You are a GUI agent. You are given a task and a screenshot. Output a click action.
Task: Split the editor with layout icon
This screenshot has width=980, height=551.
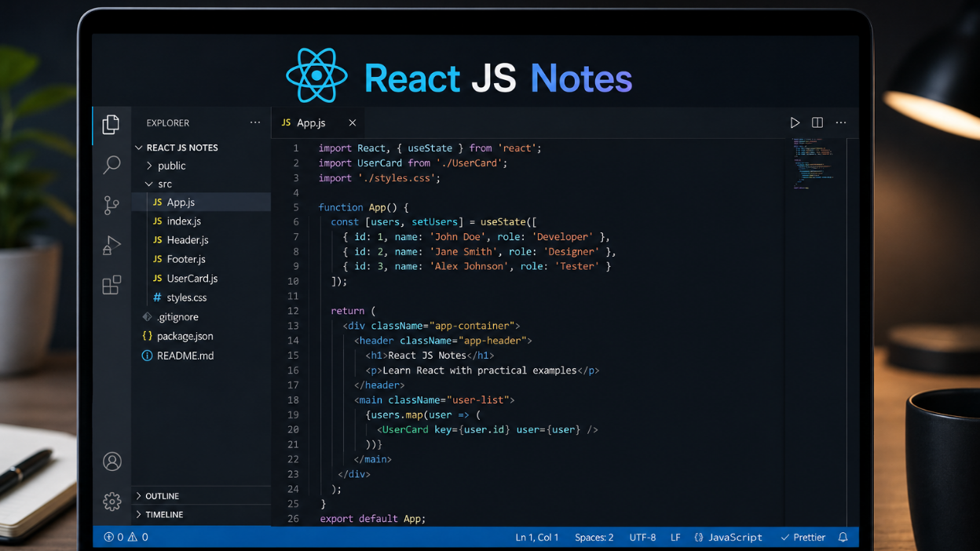817,122
